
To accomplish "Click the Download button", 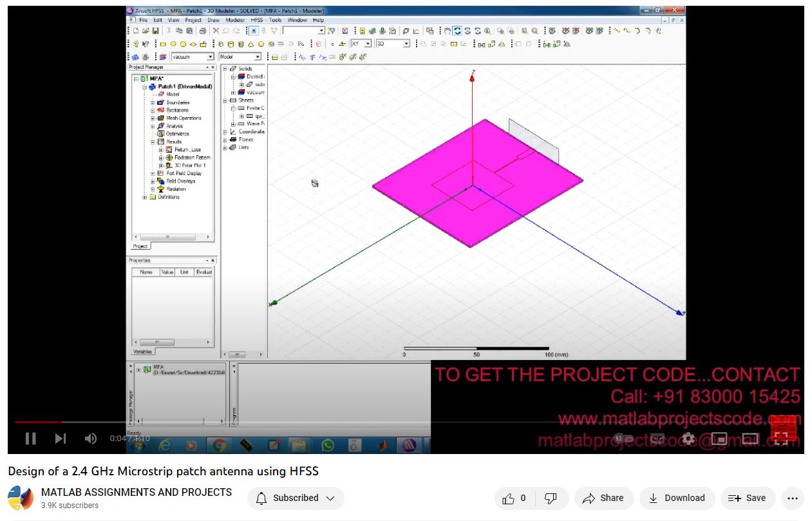I will tap(676, 498).
